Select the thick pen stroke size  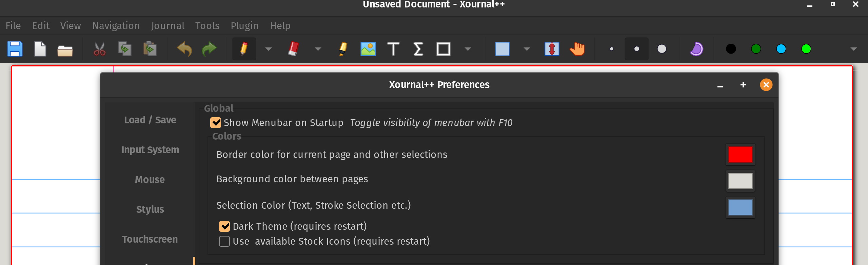pyautogui.click(x=663, y=49)
